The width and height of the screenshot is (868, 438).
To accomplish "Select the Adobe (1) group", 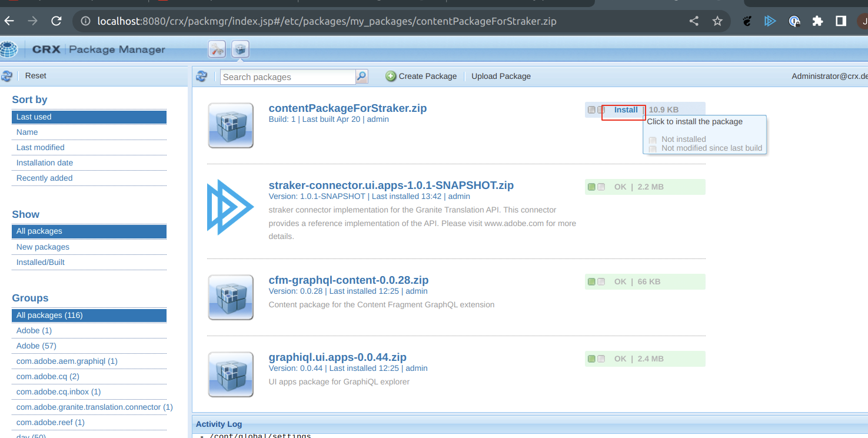I will tap(89, 330).
